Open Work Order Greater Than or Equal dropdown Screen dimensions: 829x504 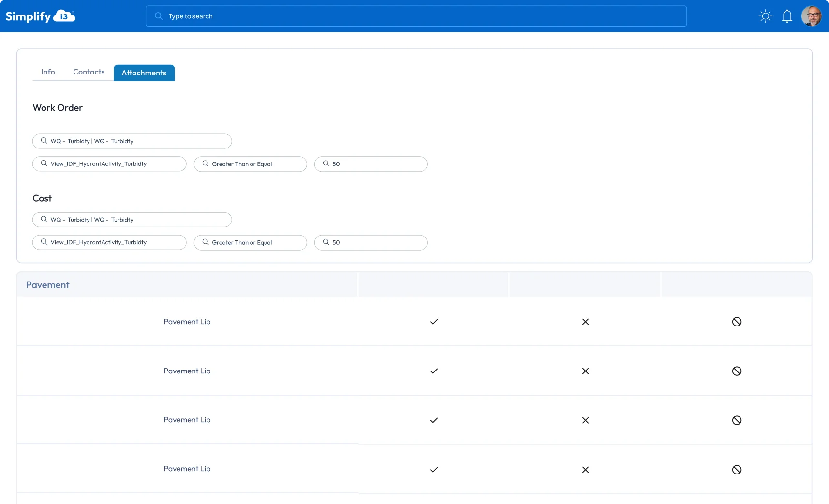tap(250, 164)
